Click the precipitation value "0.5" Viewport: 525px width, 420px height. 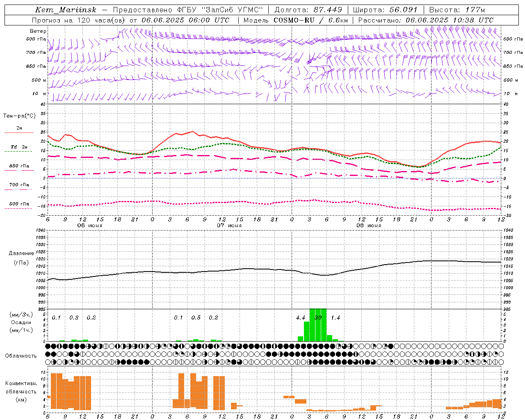click(x=196, y=318)
